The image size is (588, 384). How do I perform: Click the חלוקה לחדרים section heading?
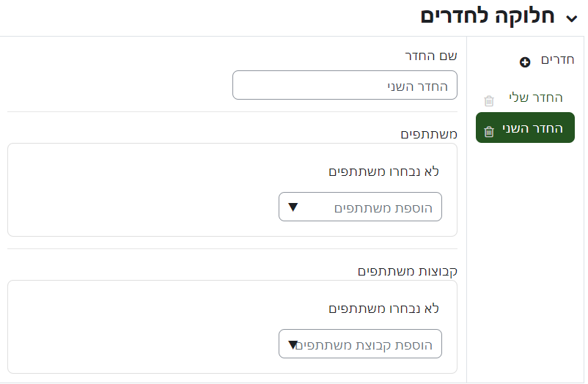(x=488, y=16)
